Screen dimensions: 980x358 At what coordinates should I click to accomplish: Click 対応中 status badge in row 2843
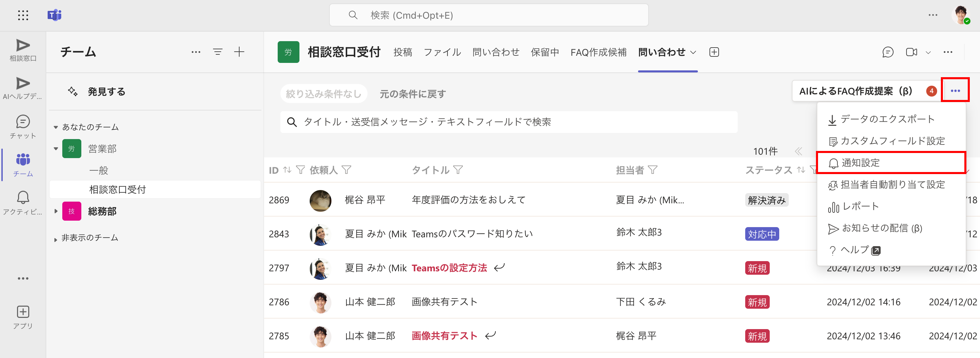point(762,234)
